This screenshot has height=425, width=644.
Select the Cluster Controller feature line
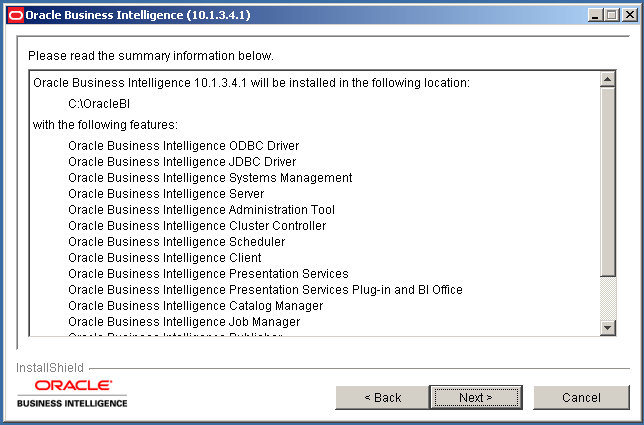(197, 226)
